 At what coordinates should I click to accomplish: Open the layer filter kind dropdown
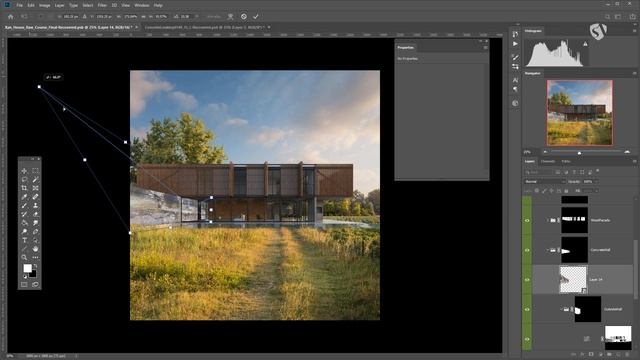tap(539, 172)
